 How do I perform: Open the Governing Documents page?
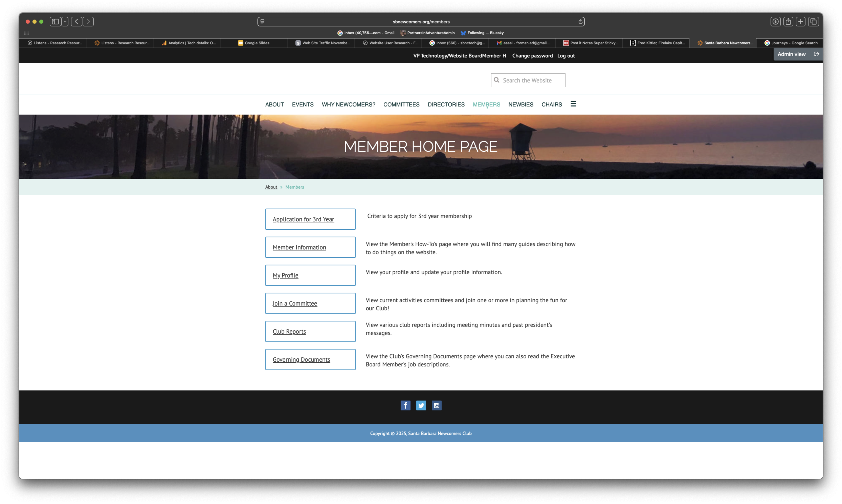coord(301,359)
